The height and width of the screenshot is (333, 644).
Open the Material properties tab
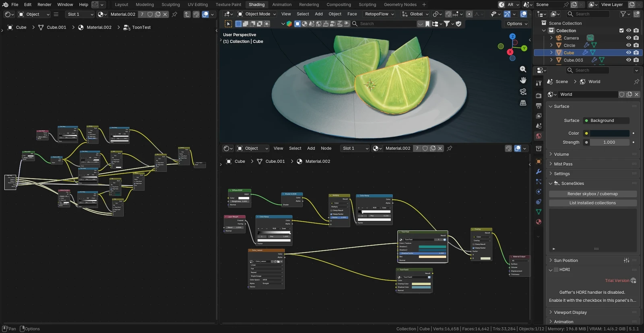tap(539, 222)
